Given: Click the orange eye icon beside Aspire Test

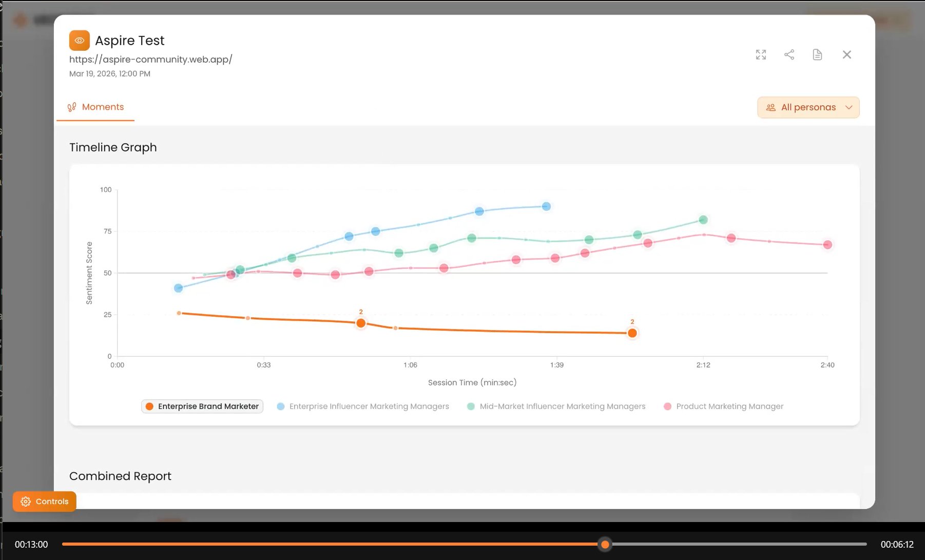Looking at the screenshot, I should [x=80, y=41].
